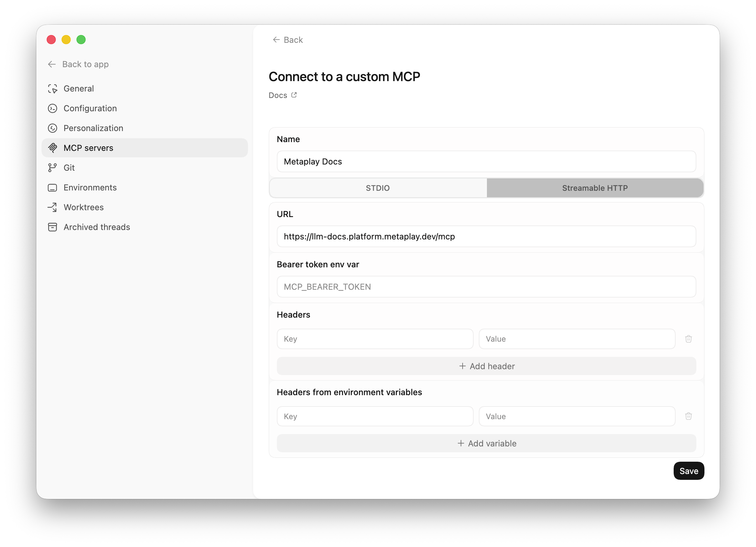Screen dimensions: 756x547
Task: Switch transport to STDIO
Action: click(377, 188)
